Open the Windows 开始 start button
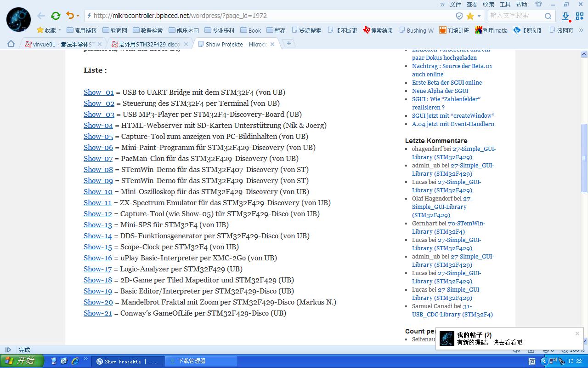Image resolution: width=588 pixels, height=368 pixels. (x=22, y=361)
